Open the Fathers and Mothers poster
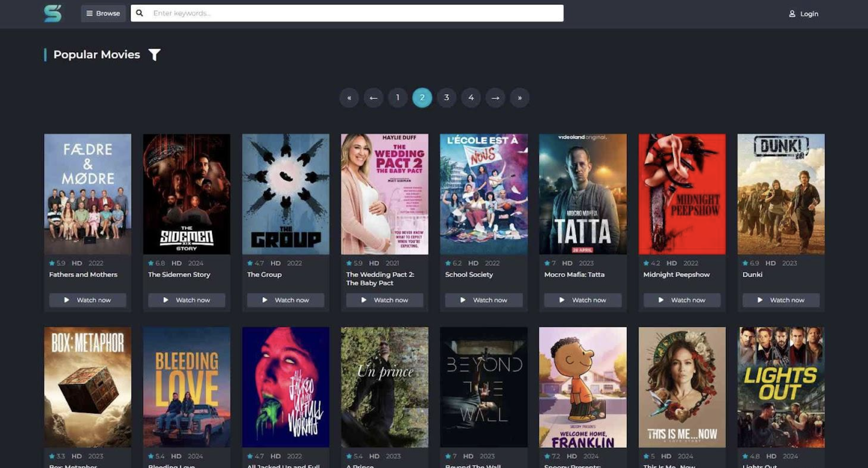Screen dimensions: 868x468 point(88,194)
